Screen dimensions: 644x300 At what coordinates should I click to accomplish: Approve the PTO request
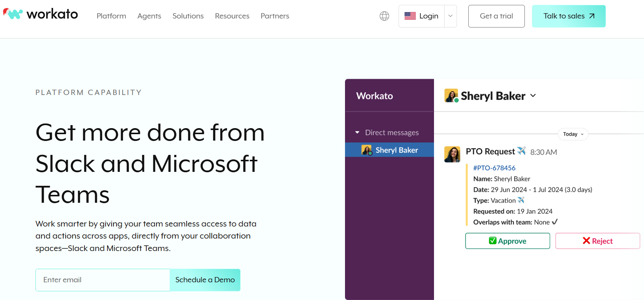click(507, 241)
